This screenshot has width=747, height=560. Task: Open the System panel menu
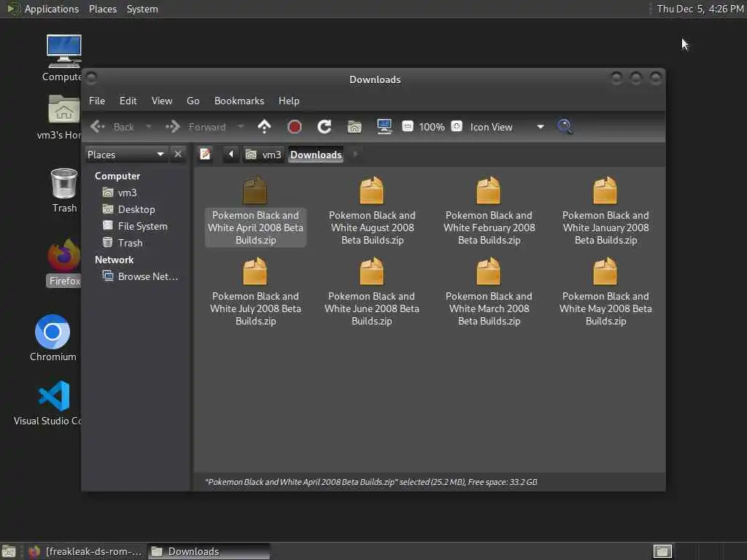142,9
